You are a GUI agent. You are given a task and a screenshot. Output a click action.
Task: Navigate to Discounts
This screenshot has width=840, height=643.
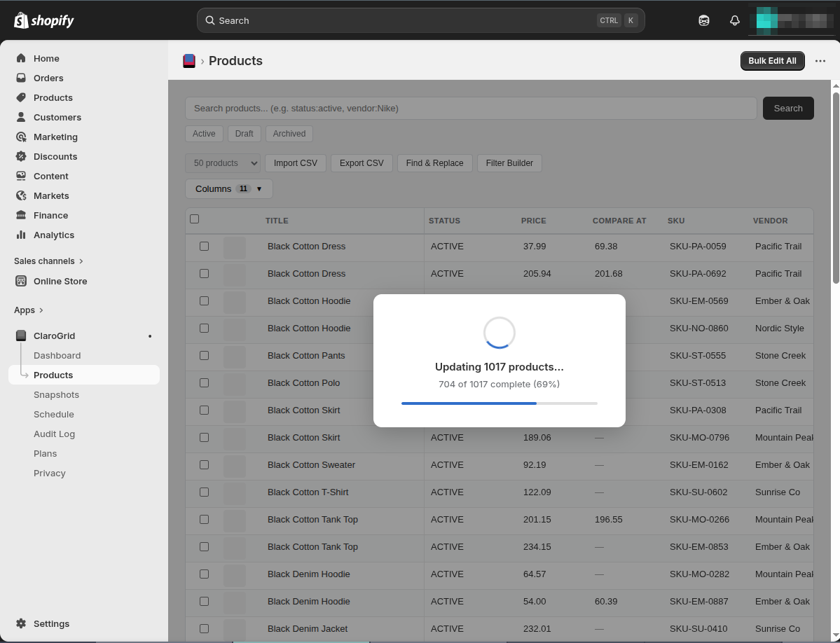click(57, 156)
